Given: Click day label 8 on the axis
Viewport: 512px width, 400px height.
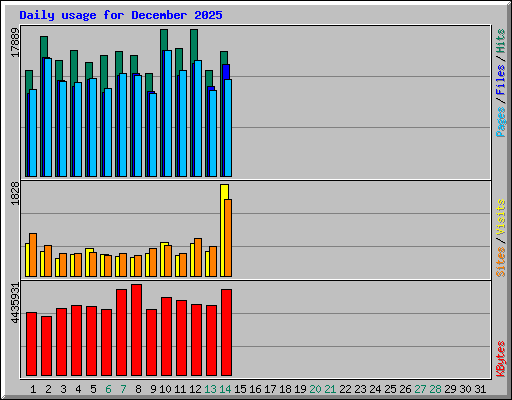Looking at the screenshot, I should tap(138, 389).
